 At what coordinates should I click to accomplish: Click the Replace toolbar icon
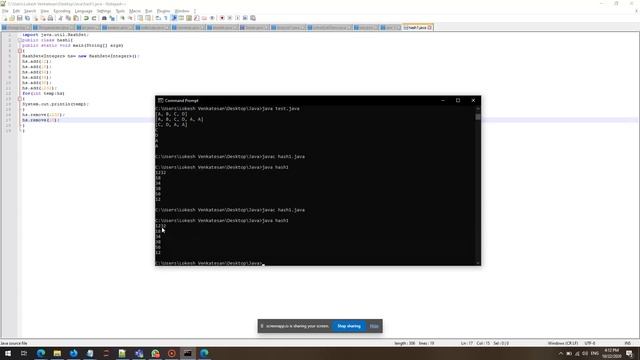click(112, 18)
